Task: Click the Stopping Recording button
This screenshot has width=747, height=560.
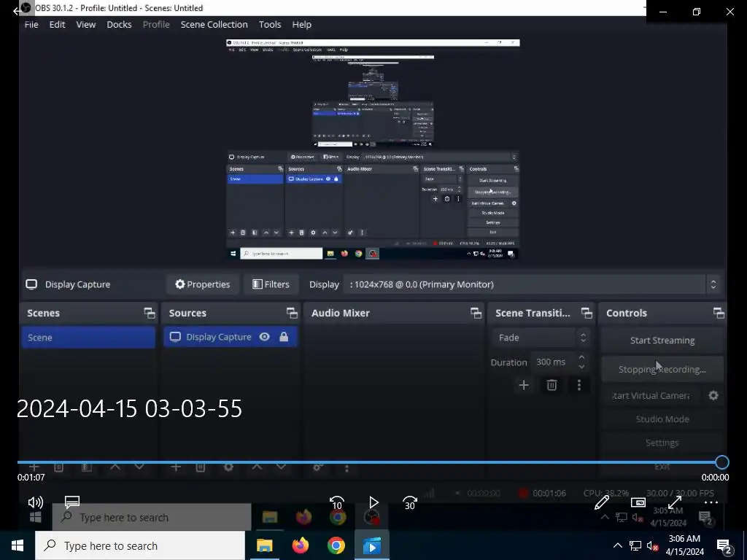Action: coord(662,369)
